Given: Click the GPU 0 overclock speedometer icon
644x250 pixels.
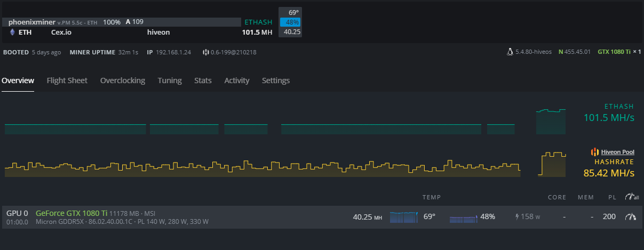Looking at the screenshot, I should [x=631, y=217].
